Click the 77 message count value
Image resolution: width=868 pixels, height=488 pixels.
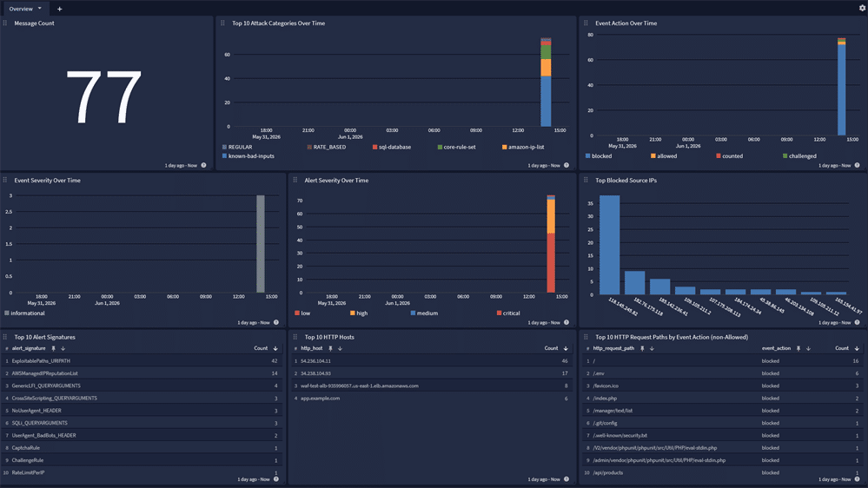coord(103,97)
